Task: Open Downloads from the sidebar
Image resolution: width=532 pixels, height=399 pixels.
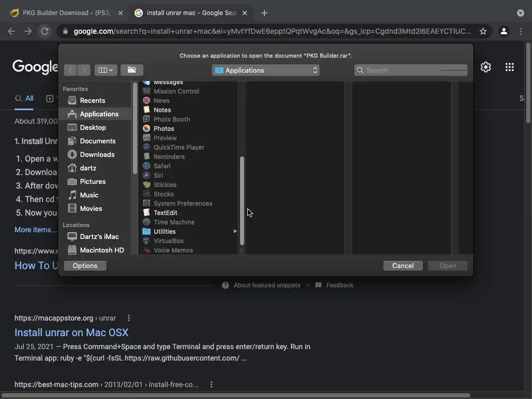Action: click(95, 155)
